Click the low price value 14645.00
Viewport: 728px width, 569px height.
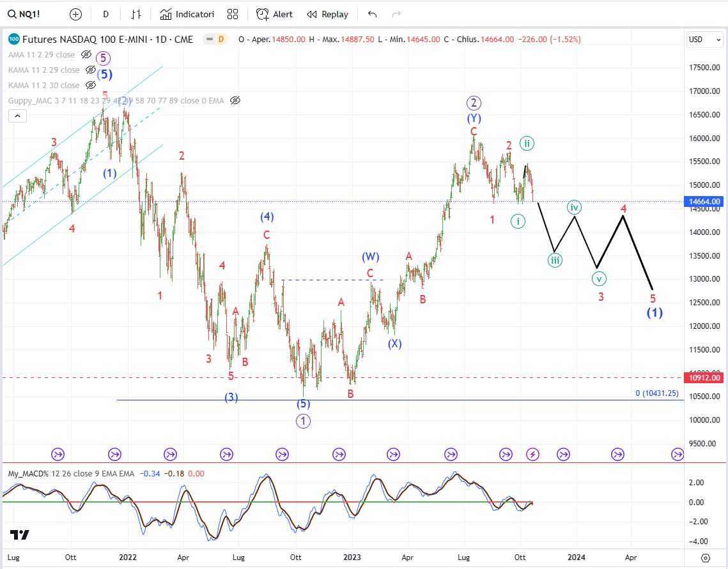pos(423,40)
